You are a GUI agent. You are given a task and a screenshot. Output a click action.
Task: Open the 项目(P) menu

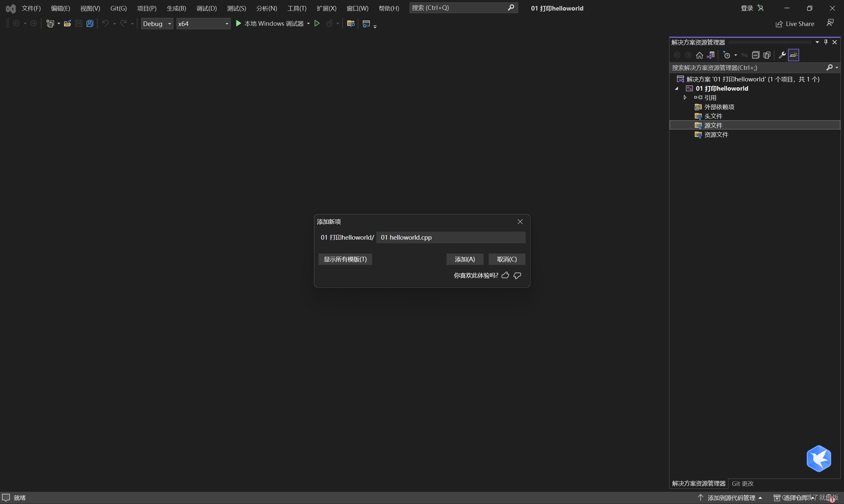pyautogui.click(x=147, y=8)
